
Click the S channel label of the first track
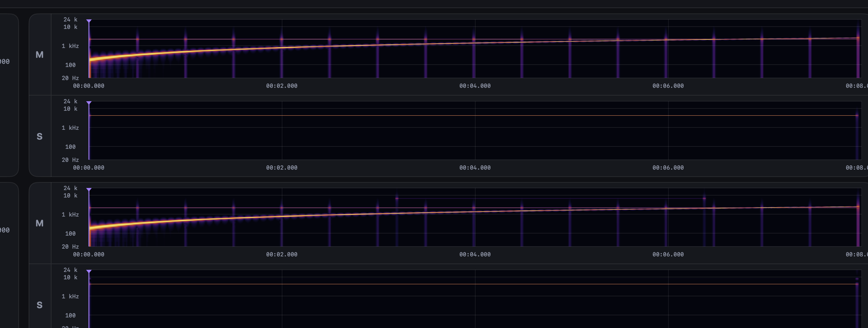point(40,136)
